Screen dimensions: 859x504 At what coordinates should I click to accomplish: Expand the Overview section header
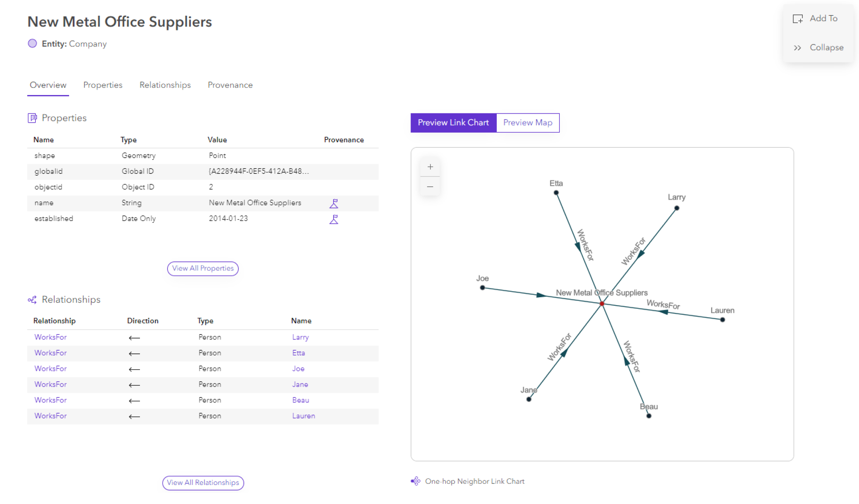(47, 85)
